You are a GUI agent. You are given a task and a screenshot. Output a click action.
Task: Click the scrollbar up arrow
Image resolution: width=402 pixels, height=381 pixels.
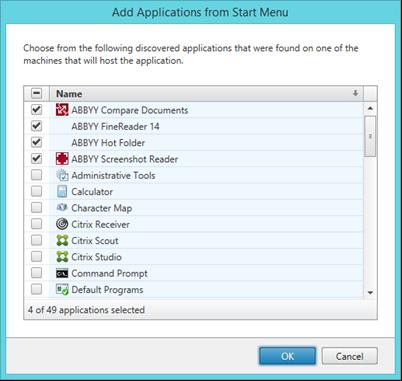pyautogui.click(x=370, y=108)
